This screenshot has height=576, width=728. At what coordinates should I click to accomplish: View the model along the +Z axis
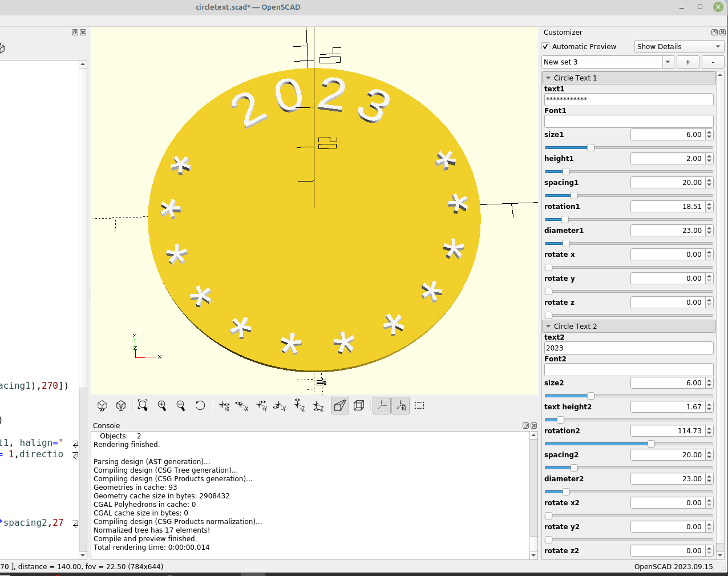coord(299,405)
